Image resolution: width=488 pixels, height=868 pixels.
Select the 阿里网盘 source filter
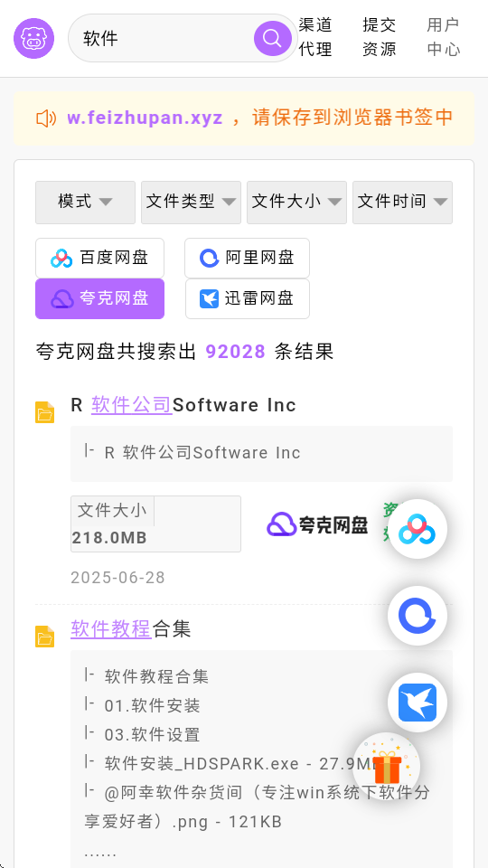coord(247,258)
